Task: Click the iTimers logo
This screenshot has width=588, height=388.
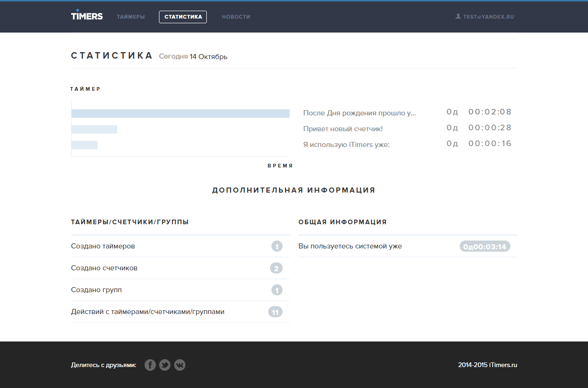Action: tap(87, 15)
